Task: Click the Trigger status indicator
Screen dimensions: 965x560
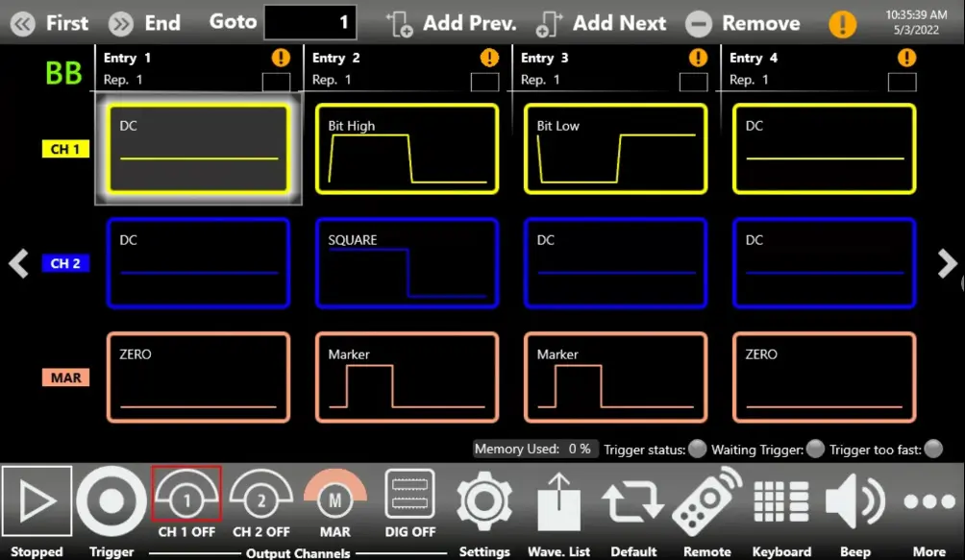Action: 697,449
